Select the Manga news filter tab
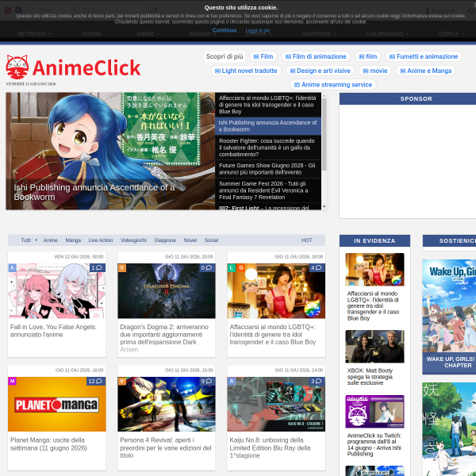476x476 pixels. coord(73,240)
